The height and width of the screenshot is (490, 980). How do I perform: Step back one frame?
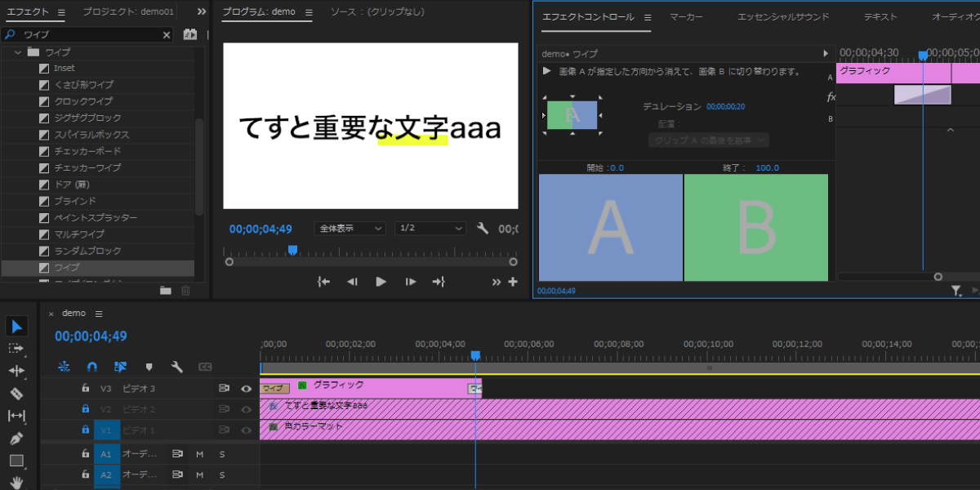pyautogui.click(x=352, y=282)
